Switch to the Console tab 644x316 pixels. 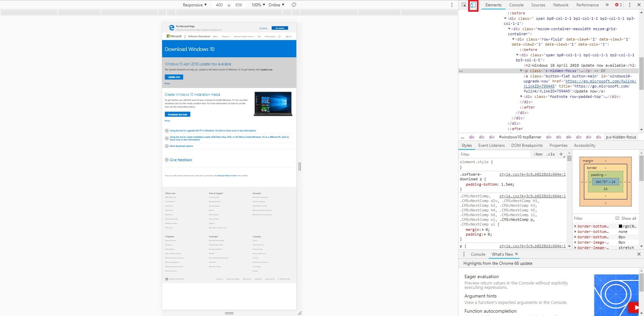[x=516, y=5]
